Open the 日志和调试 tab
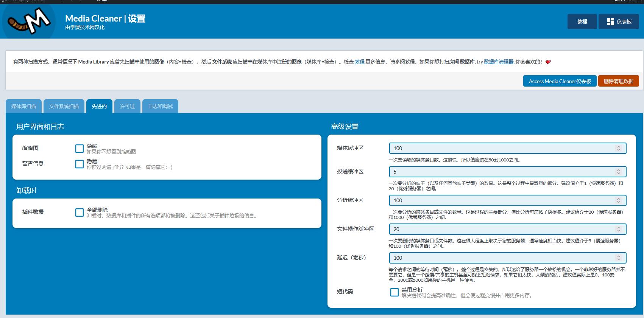 pos(160,106)
